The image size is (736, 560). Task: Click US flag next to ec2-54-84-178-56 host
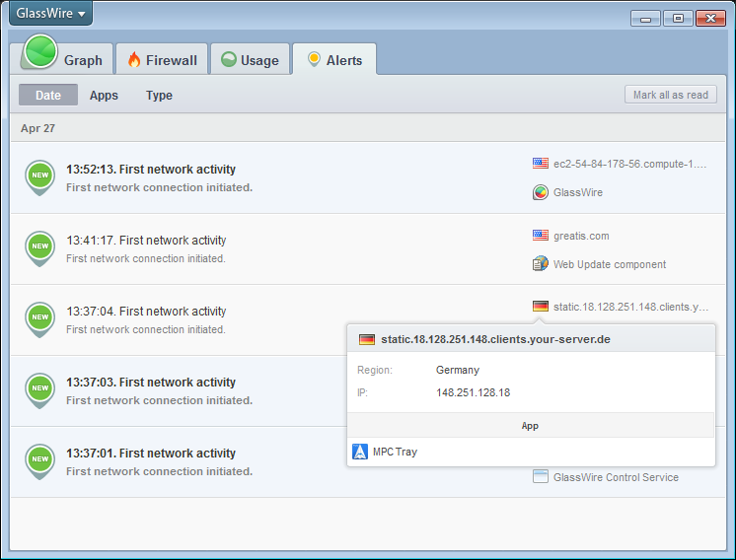click(541, 164)
